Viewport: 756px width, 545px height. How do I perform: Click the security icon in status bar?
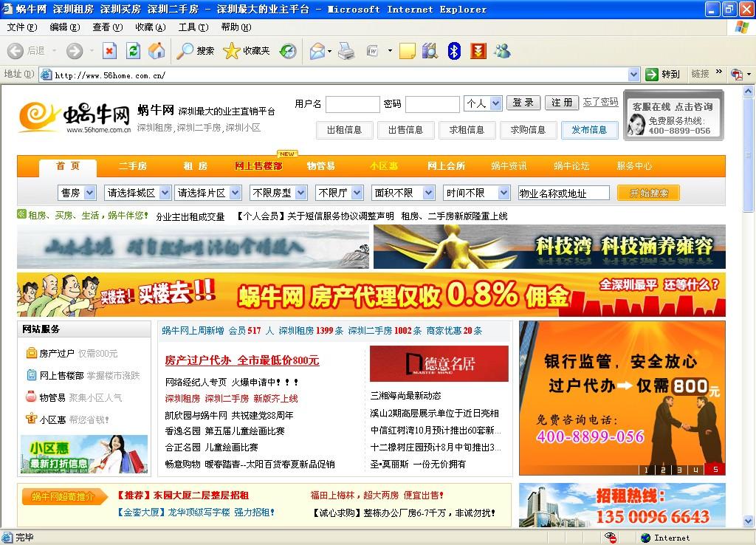point(611,538)
